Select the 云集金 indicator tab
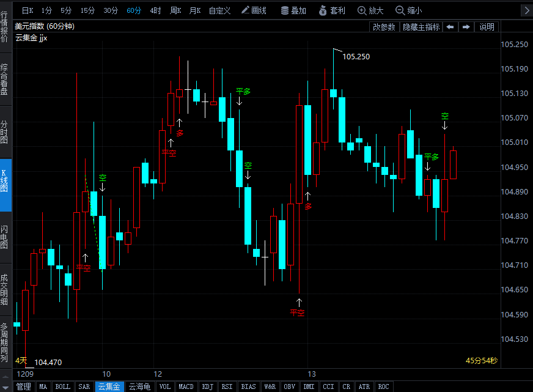The image size is (533, 392). [109, 386]
